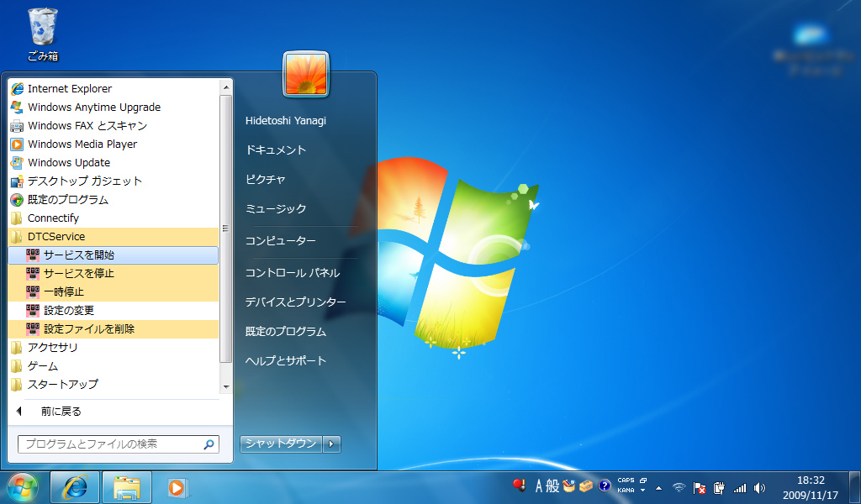
Task: Click the wireless network icon in the tray
Action: [x=678, y=487]
